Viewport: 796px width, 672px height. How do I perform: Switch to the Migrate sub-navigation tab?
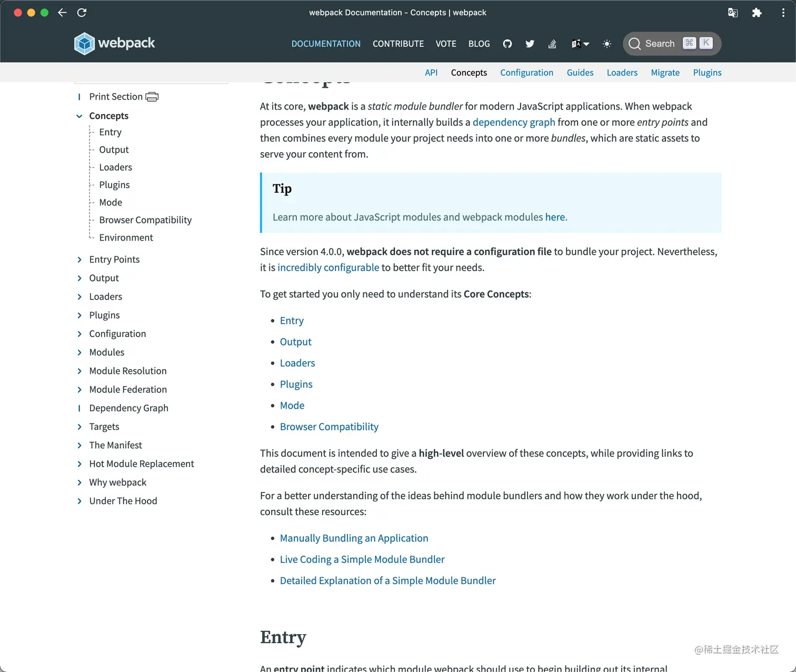pyautogui.click(x=665, y=73)
